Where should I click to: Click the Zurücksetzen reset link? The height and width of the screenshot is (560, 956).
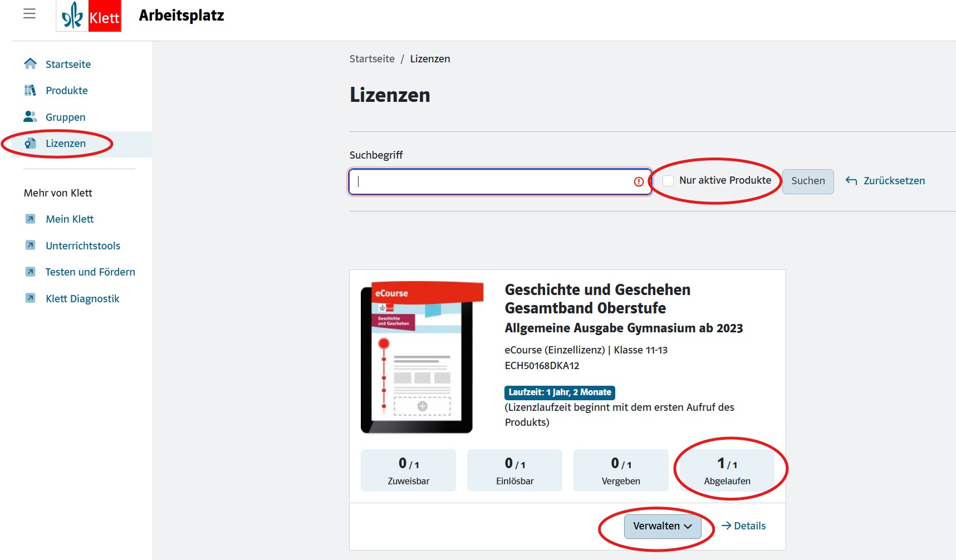click(x=885, y=180)
